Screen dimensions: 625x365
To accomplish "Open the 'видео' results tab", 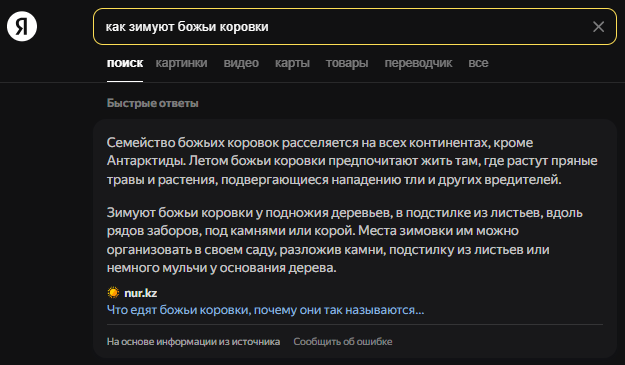I will coord(241,63).
